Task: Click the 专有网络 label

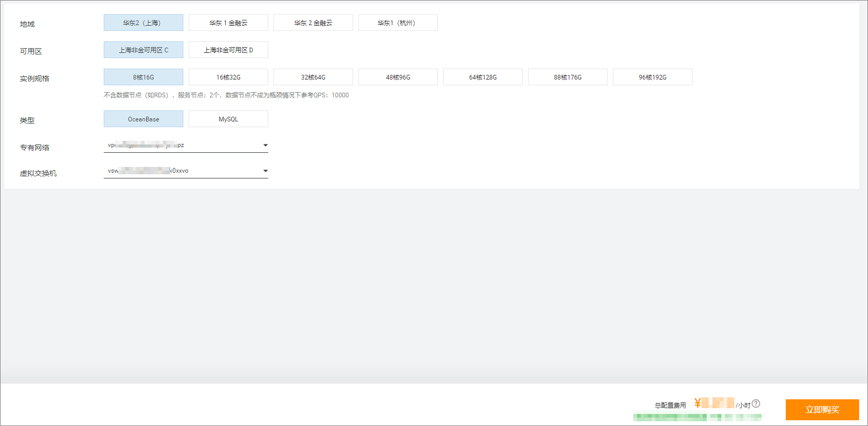Action: [x=35, y=148]
